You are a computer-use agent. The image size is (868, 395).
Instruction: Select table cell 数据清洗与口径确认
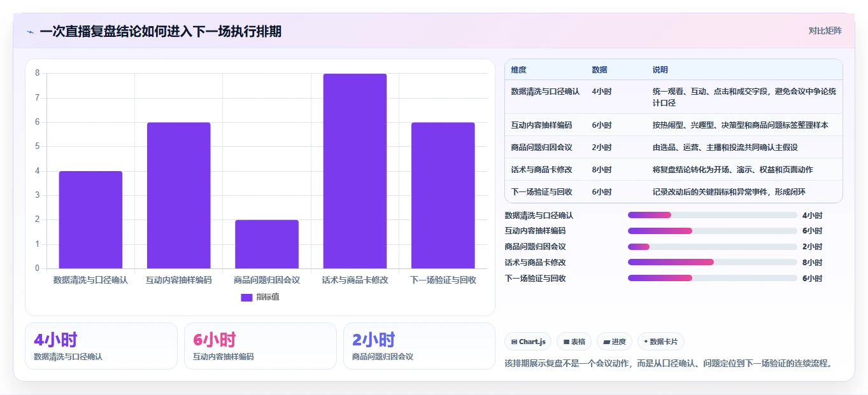pyautogui.click(x=545, y=91)
